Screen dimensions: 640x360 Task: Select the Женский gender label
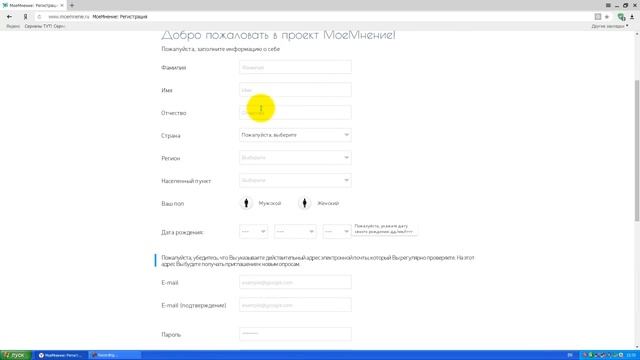328,203
